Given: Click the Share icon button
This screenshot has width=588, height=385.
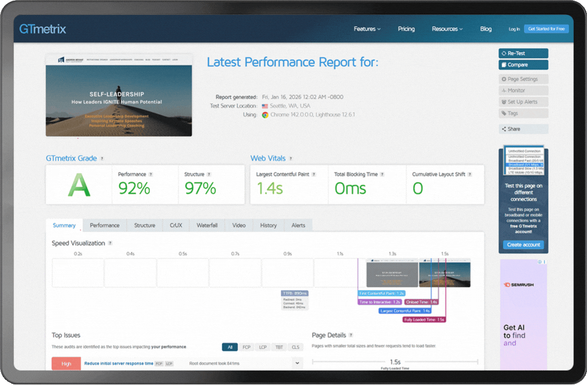Looking at the screenshot, I should (523, 129).
